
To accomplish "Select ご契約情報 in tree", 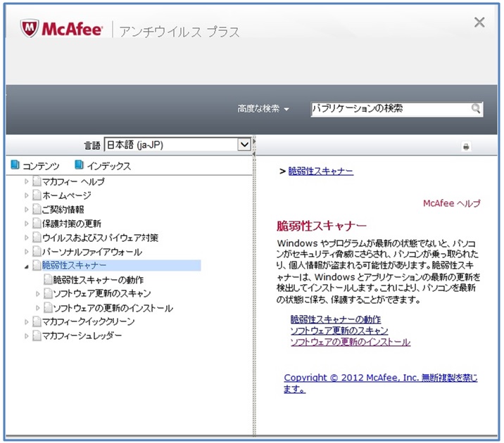I will pyautogui.click(x=63, y=210).
